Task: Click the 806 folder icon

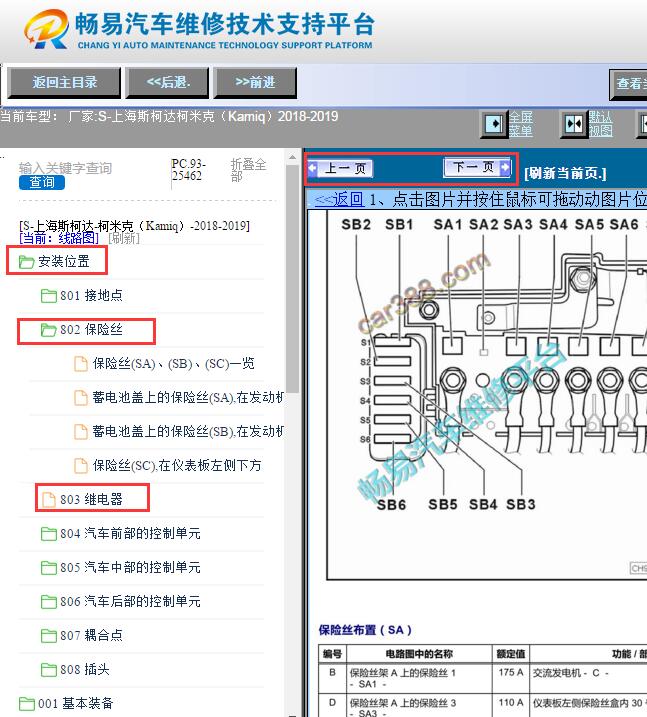Action: click(x=48, y=602)
